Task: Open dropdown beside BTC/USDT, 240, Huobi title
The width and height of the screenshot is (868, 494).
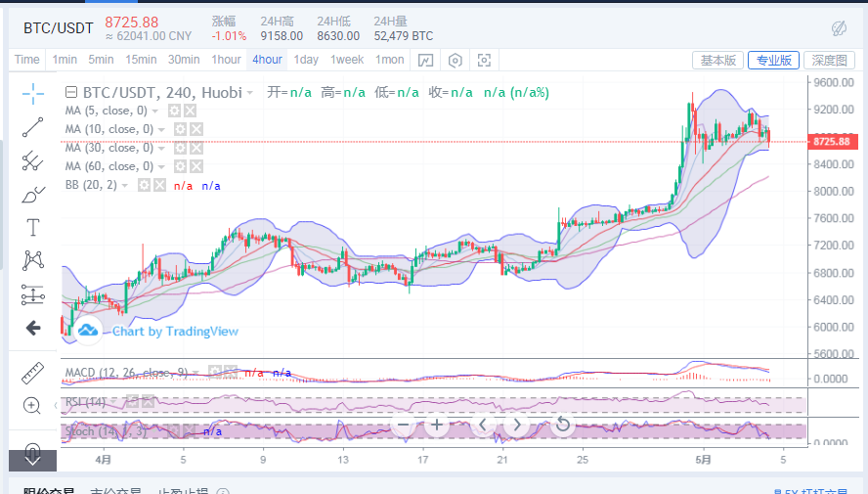Action: [x=250, y=93]
